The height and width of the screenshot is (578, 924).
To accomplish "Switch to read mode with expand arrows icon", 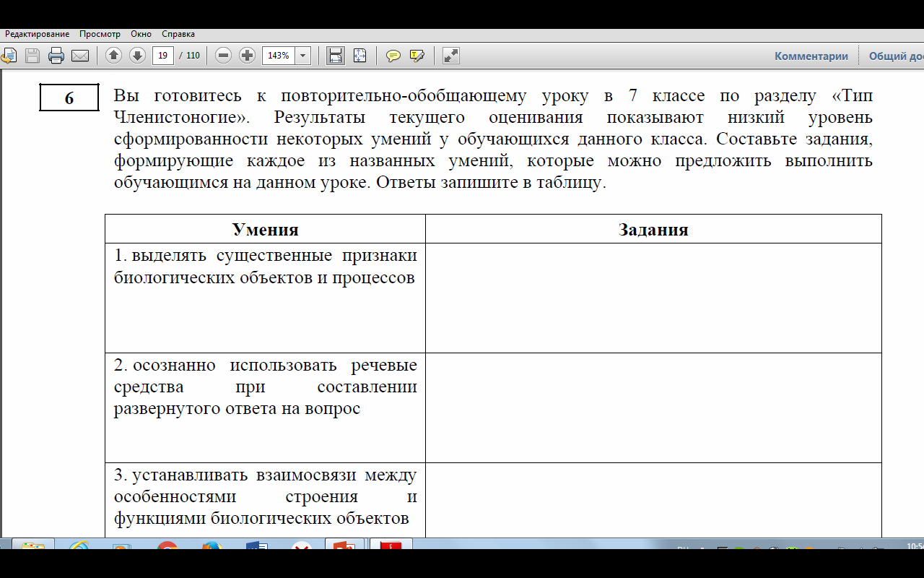I will point(450,56).
